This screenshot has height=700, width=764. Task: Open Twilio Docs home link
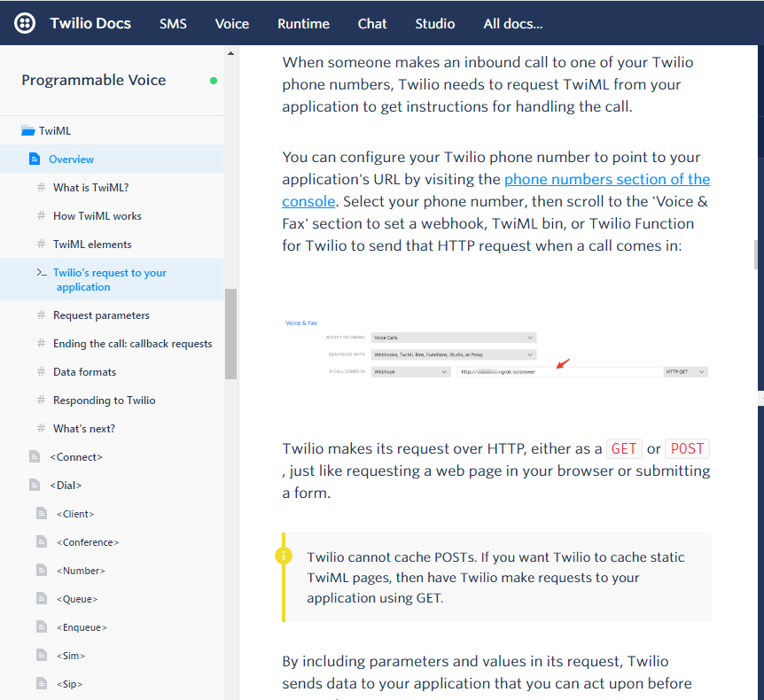point(90,23)
